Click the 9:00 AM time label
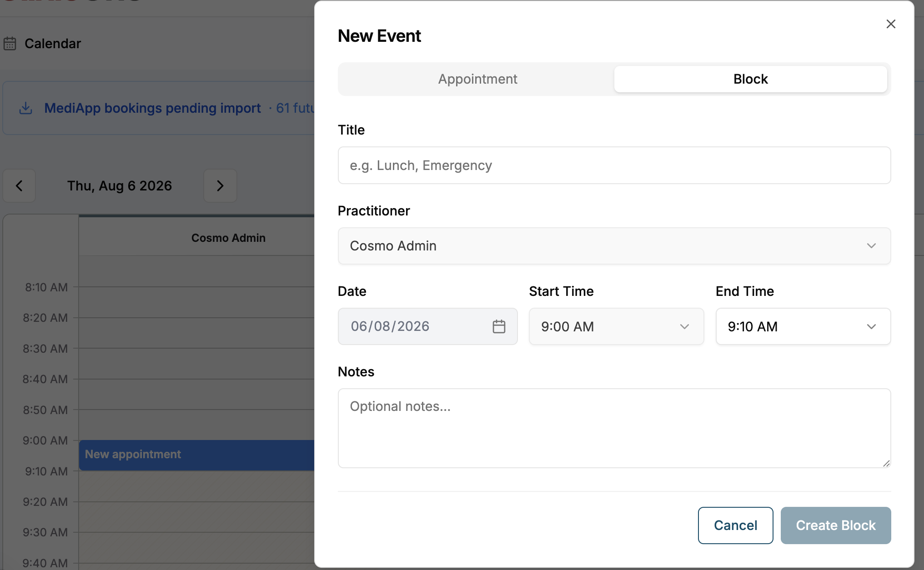 [45, 440]
